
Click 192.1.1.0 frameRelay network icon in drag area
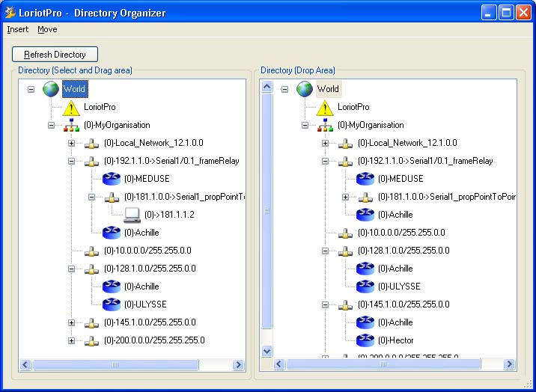point(91,162)
